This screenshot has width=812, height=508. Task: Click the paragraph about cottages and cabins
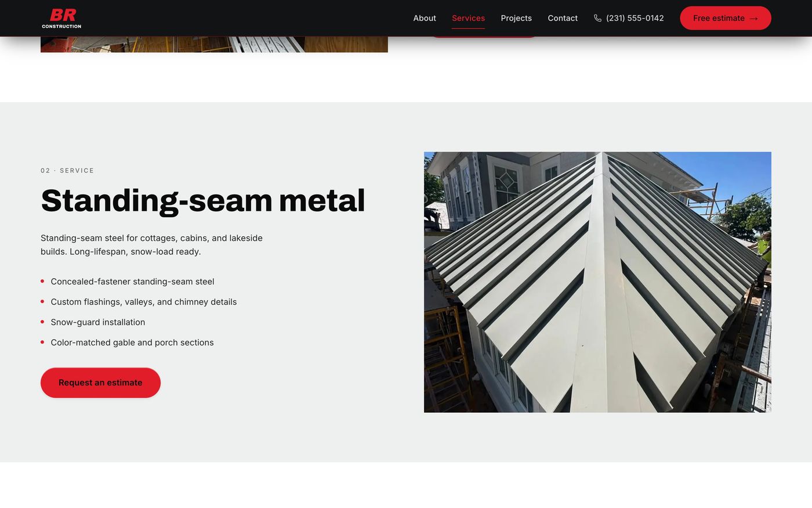(151, 245)
